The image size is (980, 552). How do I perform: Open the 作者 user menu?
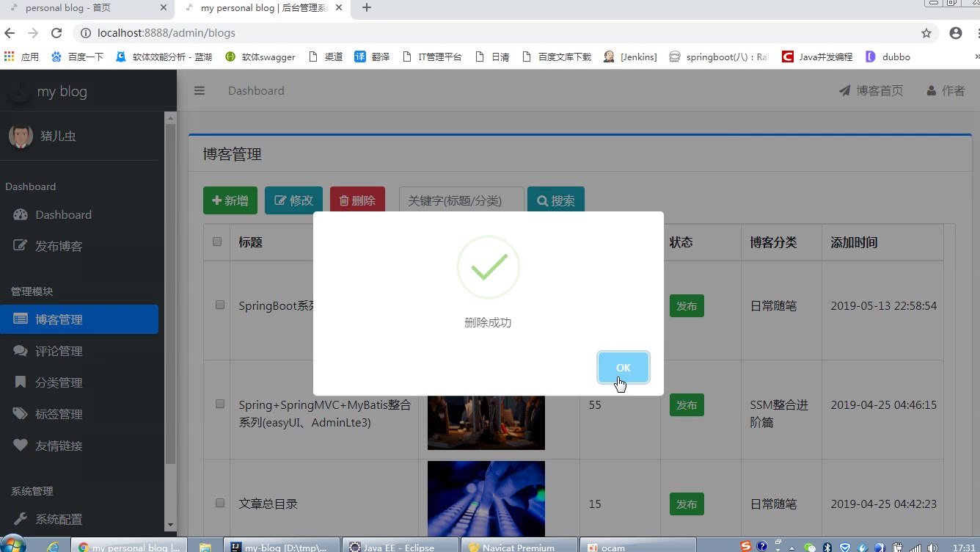[x=946, y=91]
